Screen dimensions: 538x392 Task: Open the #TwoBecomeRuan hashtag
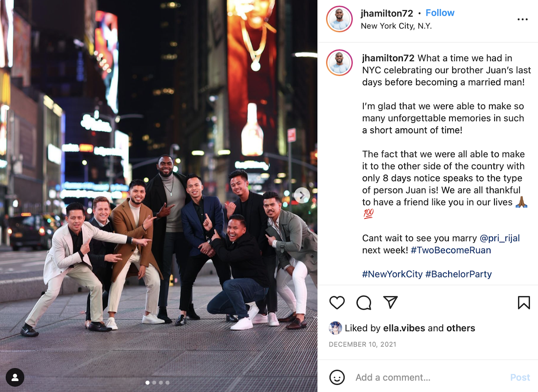[451, 250]
